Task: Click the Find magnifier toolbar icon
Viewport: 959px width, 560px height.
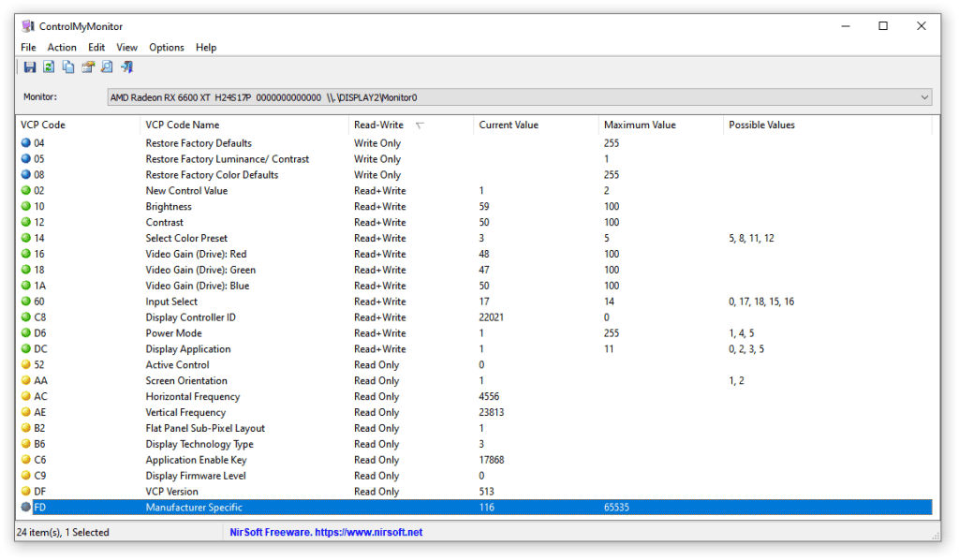Action: [x=107, y=67]
